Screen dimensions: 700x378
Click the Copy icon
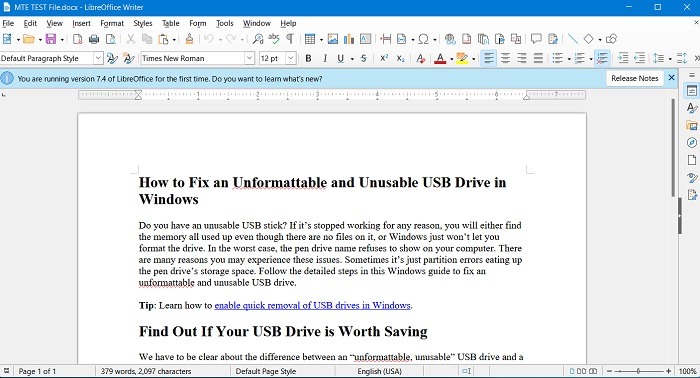point(146,39)
